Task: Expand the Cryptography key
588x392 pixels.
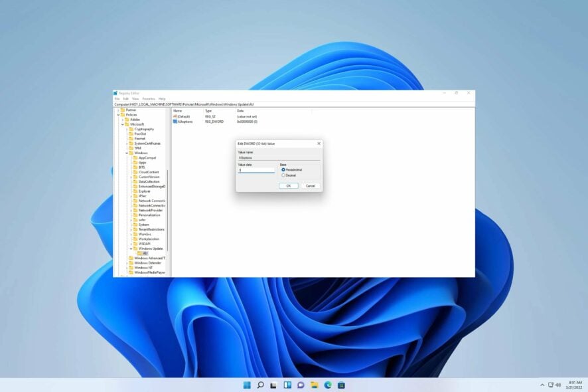Action: click(x=127, y=129)
